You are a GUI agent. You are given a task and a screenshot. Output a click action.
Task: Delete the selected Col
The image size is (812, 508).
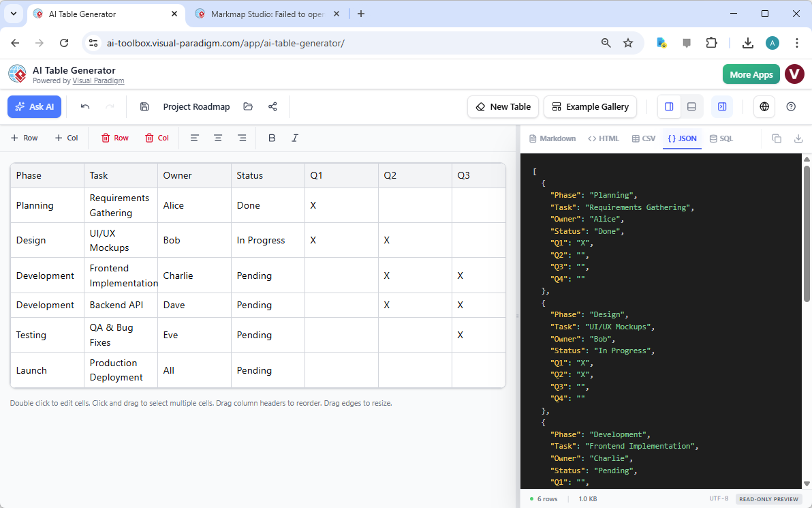(x=157, y=138)
